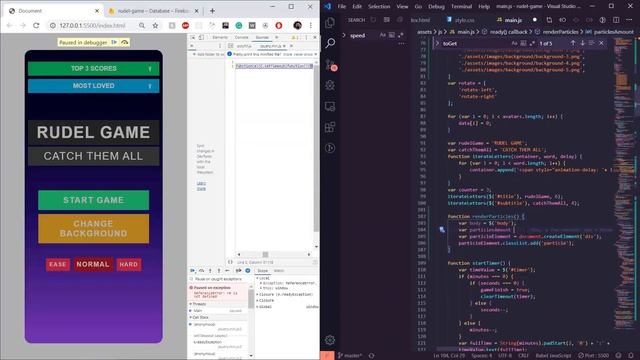Toggle device toolbar in DevTools
The width and height of the screenshot is (640, 360).
(x=201, y=37)
